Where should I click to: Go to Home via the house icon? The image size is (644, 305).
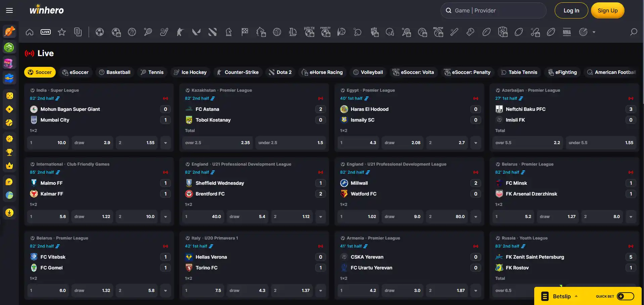(30, 32)
